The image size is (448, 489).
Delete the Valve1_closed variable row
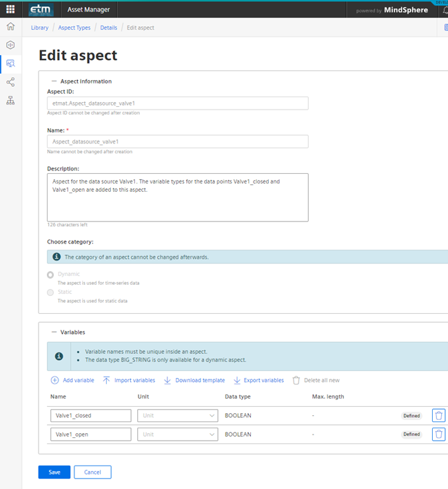(438, 415)
